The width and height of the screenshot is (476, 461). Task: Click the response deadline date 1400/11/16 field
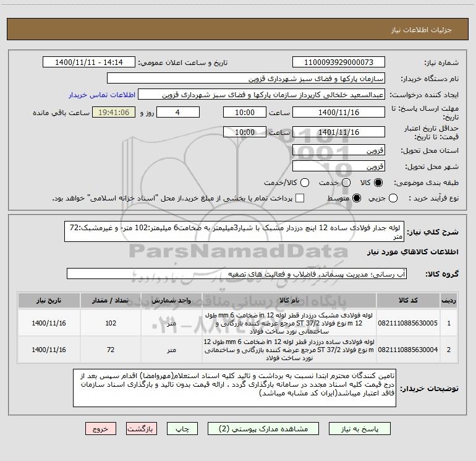click(339, 112)
